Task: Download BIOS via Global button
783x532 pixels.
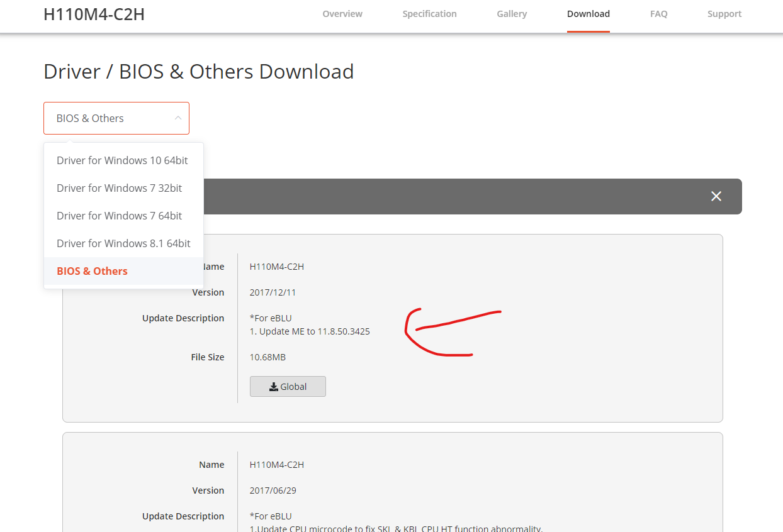Action: point(288,387)
